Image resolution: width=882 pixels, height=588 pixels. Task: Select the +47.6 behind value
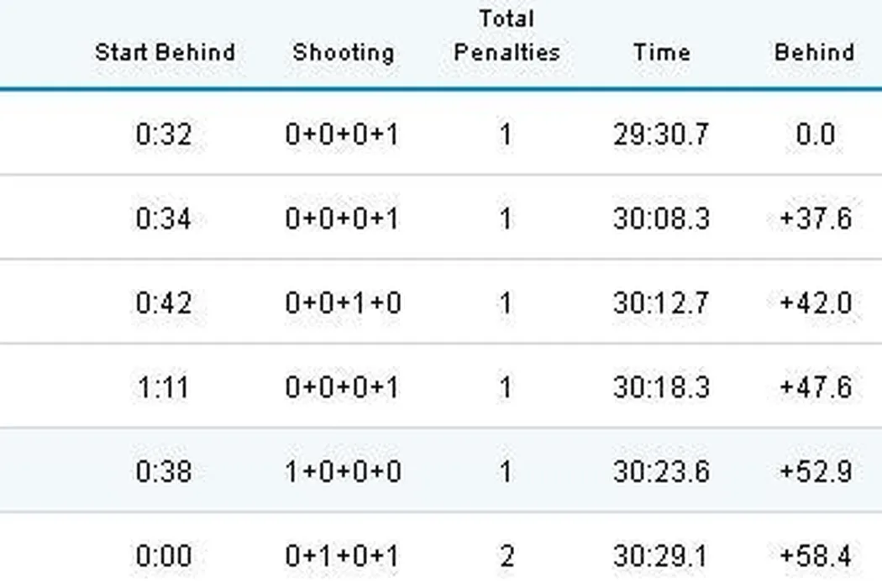click(815, 387)
